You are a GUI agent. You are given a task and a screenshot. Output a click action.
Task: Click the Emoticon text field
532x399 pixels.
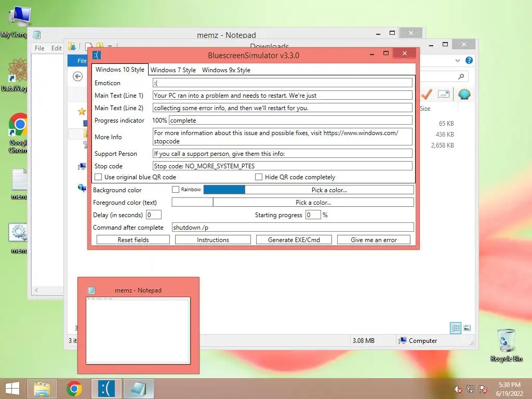coord(282,83)
